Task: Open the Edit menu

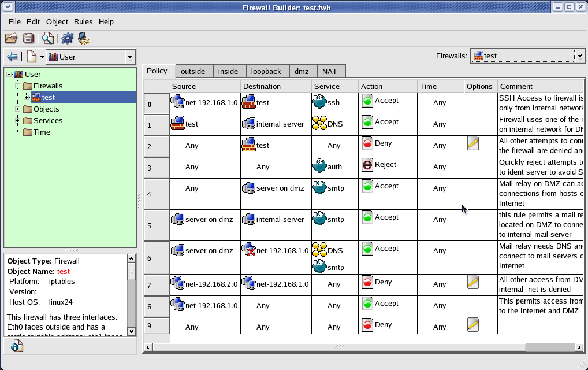Action: 33,22
